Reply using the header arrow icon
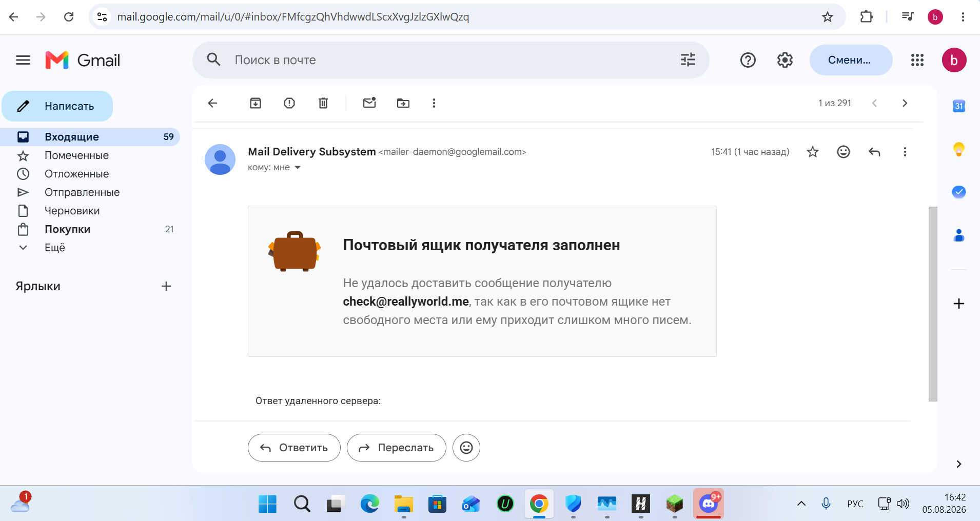980x521 pixels. [874, 152]
